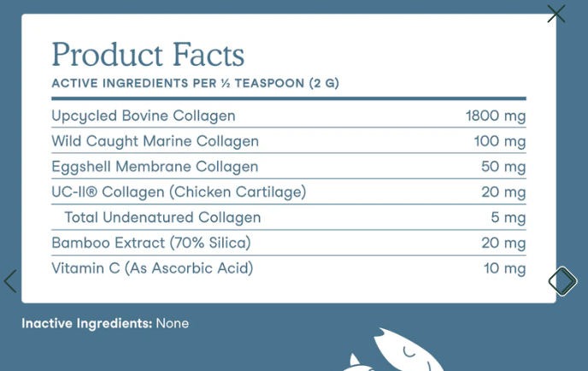Select the 50 mg amount value
The width and height of the screenshot is (588, 371).
(503, 167)
